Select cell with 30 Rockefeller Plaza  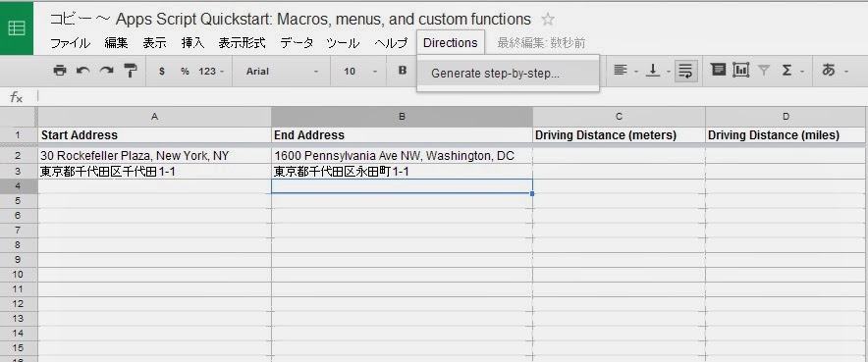coord(154,156)
